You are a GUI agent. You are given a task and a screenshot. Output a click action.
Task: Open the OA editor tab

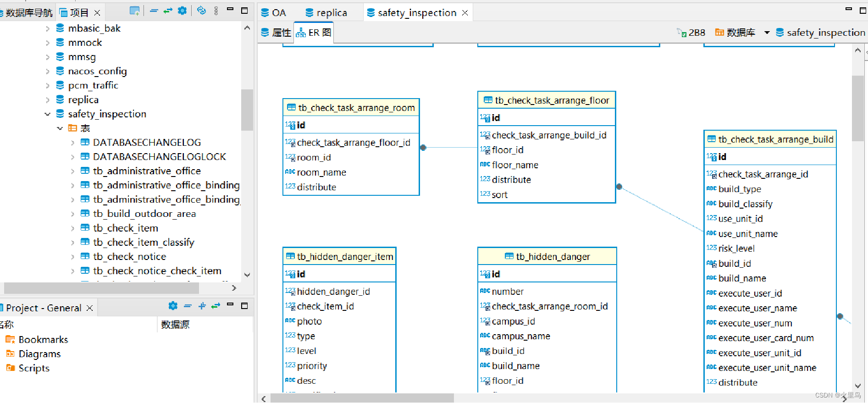click(273, 13)
